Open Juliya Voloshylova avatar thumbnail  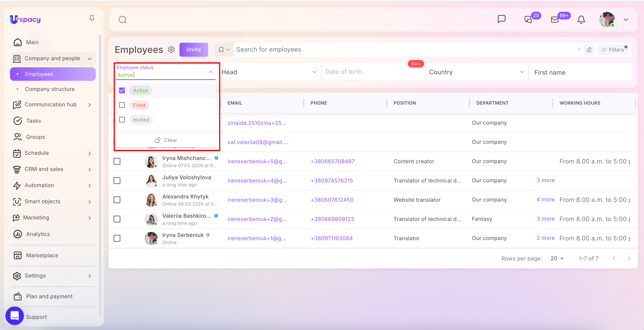click(x=151, y=181)
